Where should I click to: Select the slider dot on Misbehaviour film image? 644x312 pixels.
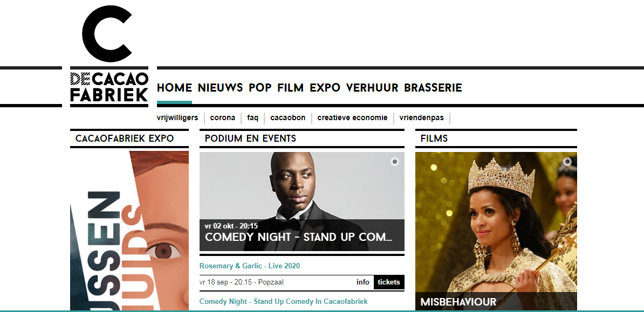pos(567,162)
